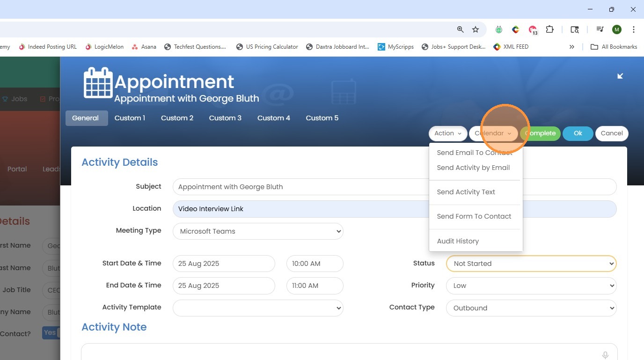Switch to the Custom 1 tab
Image resolution: width=644 pixels, height=360 pixels.
tap(130, 118)
